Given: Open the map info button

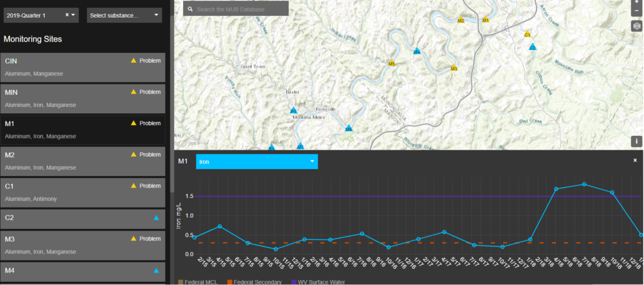Looking at the screenshot, I should (x=636, y=142).
